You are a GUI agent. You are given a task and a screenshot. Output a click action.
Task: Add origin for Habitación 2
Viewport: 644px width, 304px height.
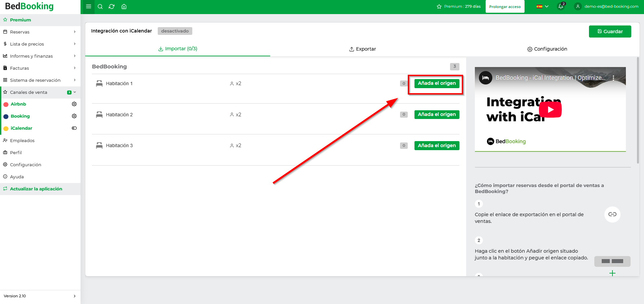point(437,115)
